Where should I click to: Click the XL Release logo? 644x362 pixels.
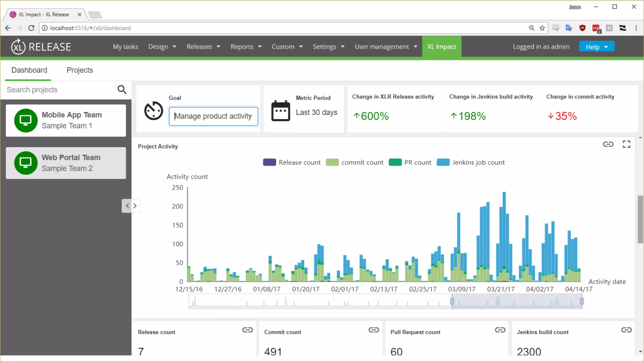click(41, 47)
